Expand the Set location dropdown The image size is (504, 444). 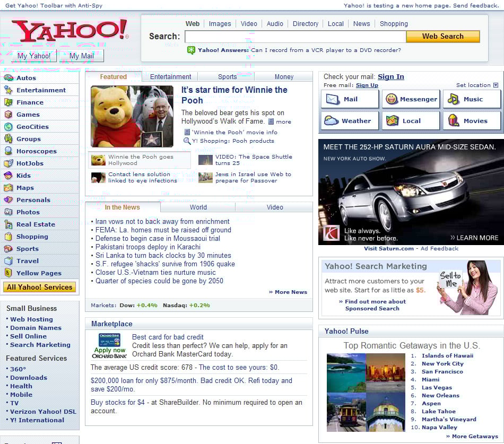[x=496, y=85]
